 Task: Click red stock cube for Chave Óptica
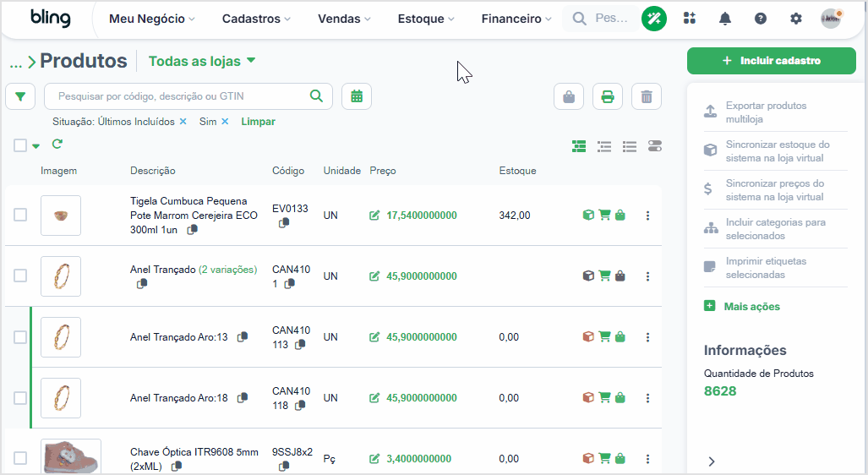[x=588, y=458]
